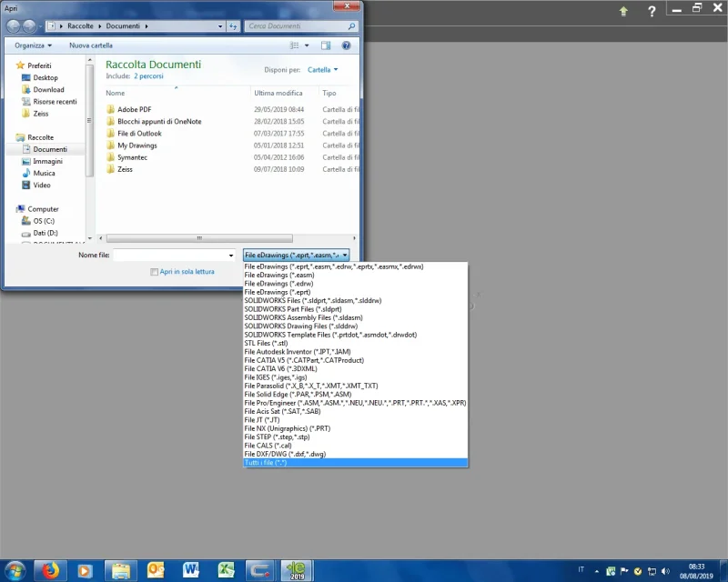Click the back navigation arrow
728x582 pixels.
click(x=14, y=26)
